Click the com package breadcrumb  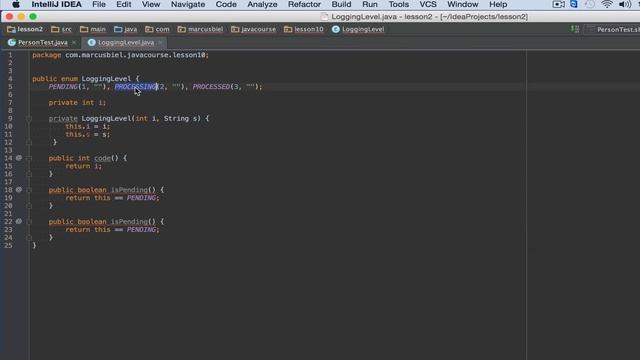click(158, 29)
